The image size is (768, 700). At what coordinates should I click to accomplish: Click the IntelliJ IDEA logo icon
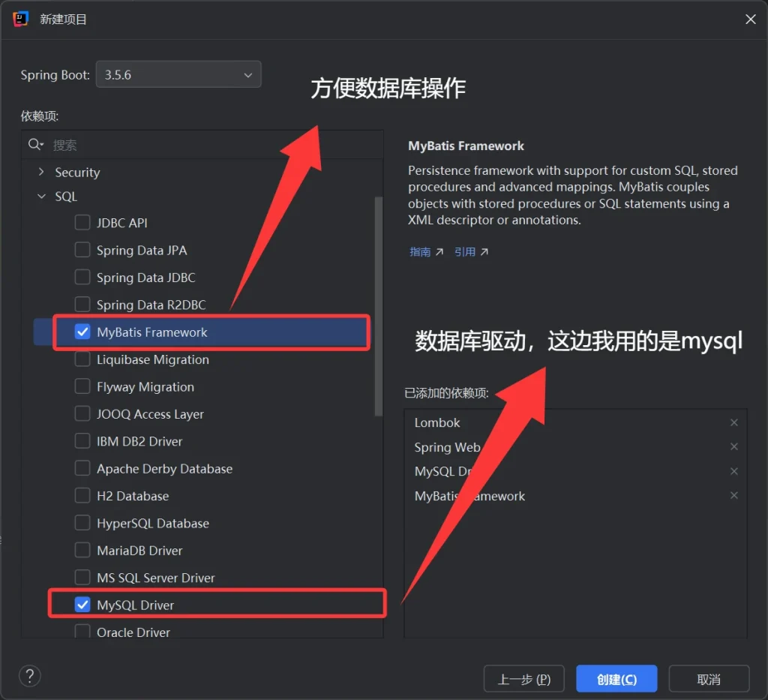pos(20,19)
